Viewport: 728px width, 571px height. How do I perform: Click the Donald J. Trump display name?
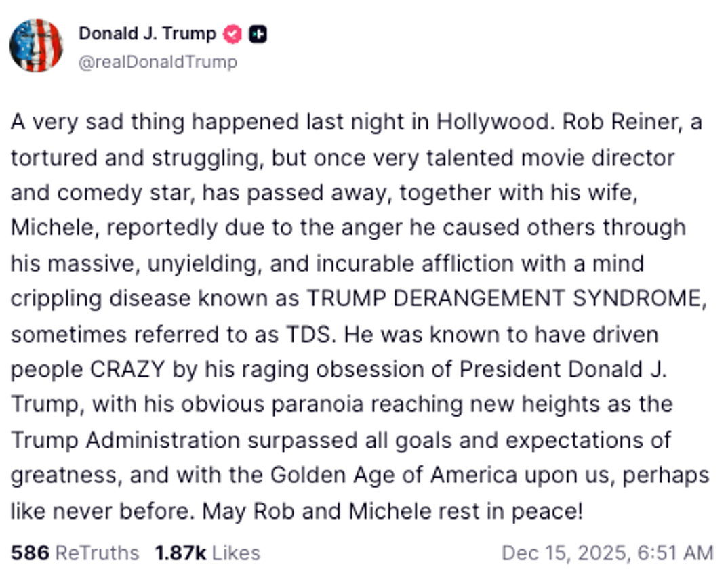[x=148, y=32]
